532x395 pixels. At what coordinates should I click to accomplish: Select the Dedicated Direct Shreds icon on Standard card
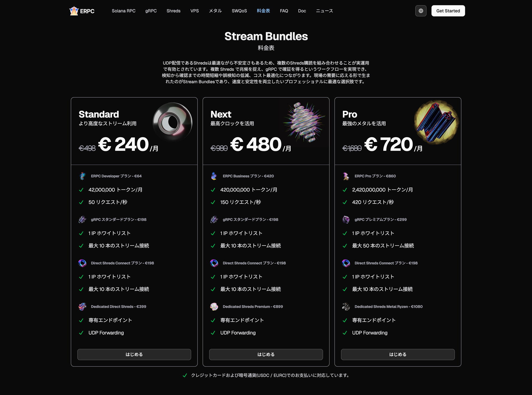(82, 307)
